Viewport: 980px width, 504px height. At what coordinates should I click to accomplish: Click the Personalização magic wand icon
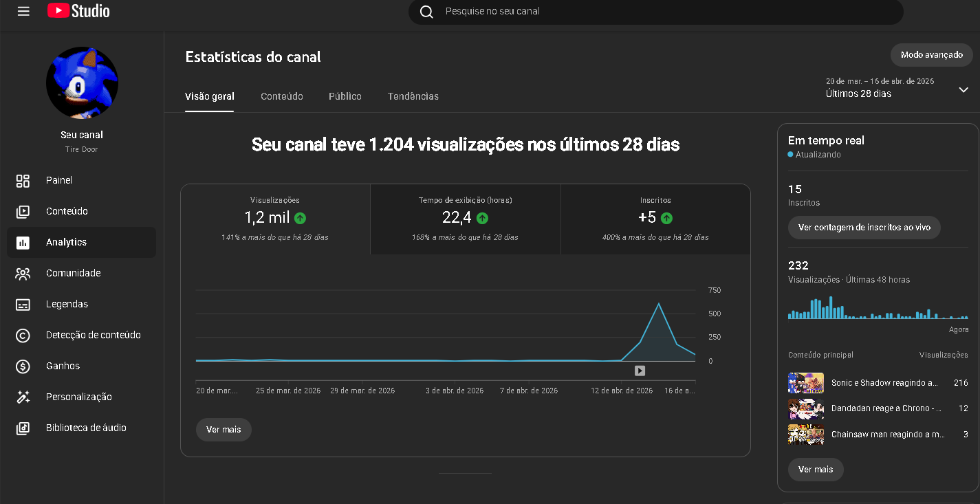[23, 397]
